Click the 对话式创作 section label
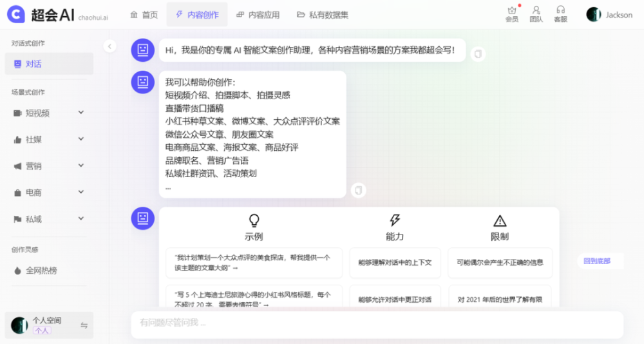The image size is (644, 344). [28, 43]
